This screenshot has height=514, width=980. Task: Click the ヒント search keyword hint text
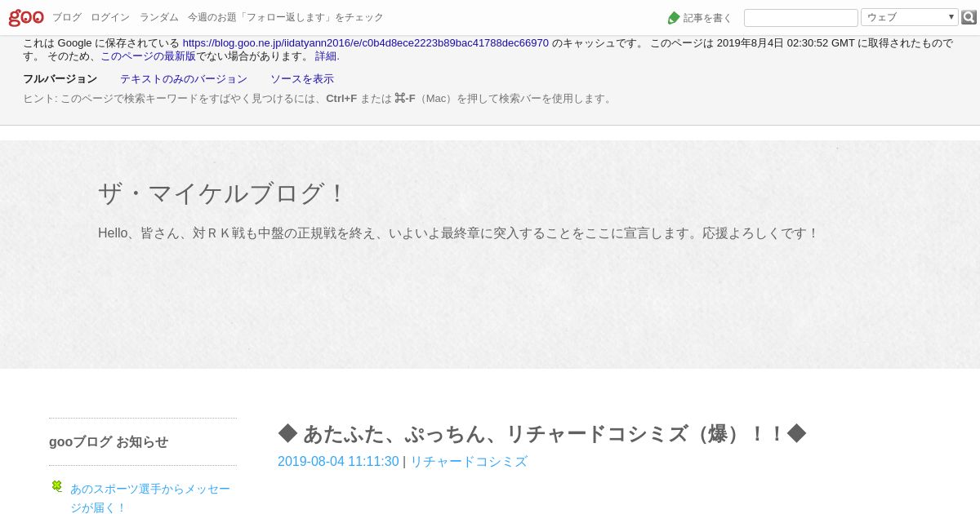[x=318, y=99]
